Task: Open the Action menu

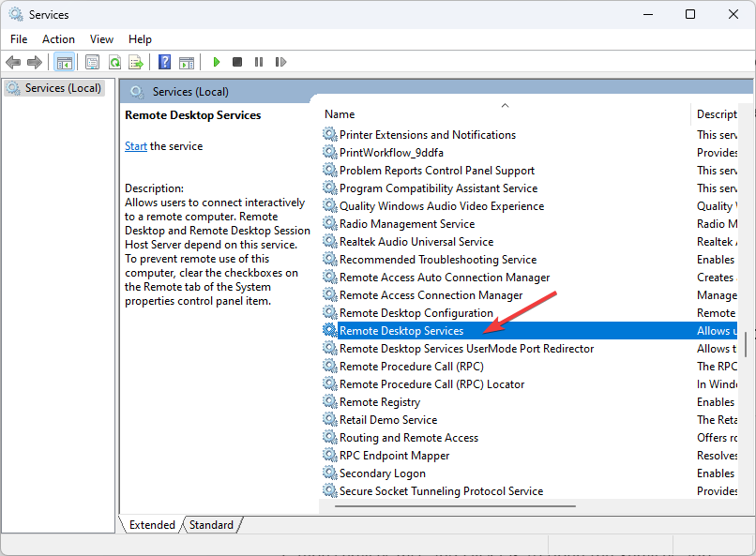Action: 58,39
